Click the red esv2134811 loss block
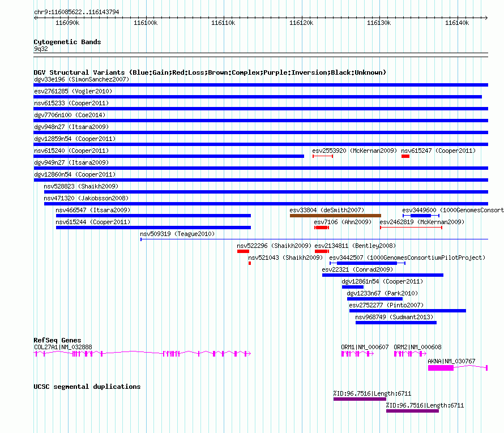The width and height of the screenshot is (504, 433). click(322, 251)
